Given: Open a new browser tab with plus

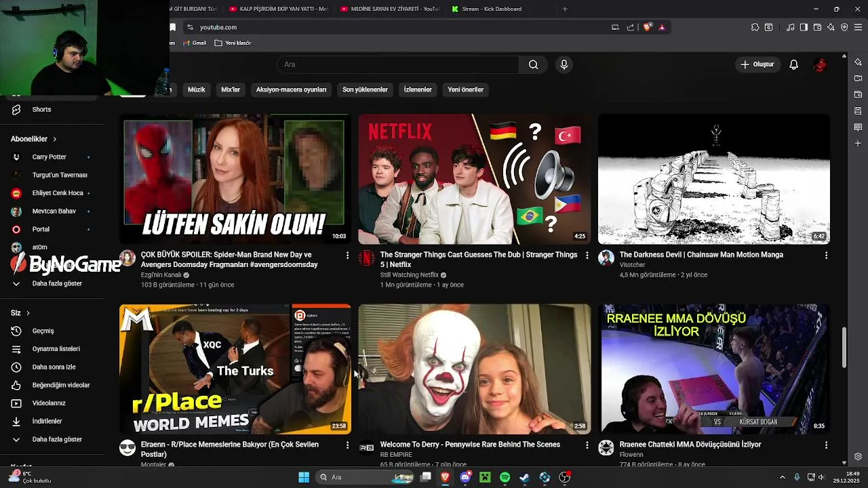Looking at the screenshot, I should click(x=565, y=9).
